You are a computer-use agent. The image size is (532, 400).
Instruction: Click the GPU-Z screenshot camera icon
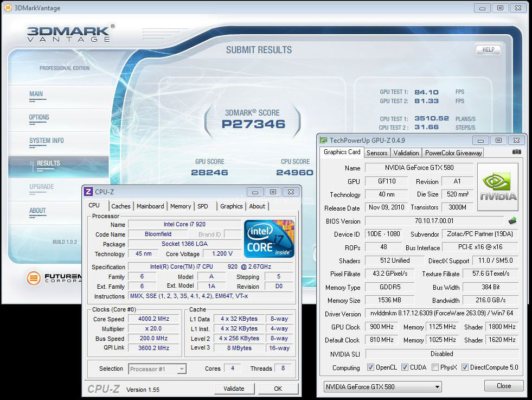(516, 152)
